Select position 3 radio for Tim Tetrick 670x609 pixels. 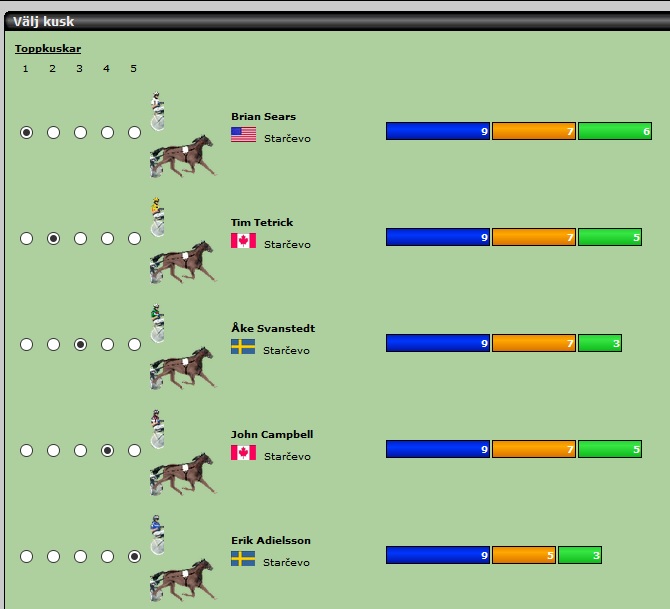[80, 238]
